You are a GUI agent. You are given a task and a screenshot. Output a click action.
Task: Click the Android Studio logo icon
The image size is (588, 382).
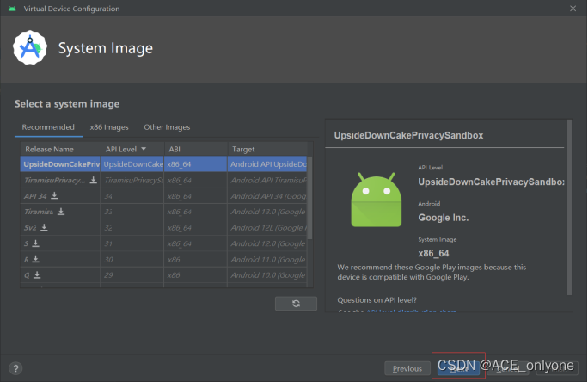[30, 47]
